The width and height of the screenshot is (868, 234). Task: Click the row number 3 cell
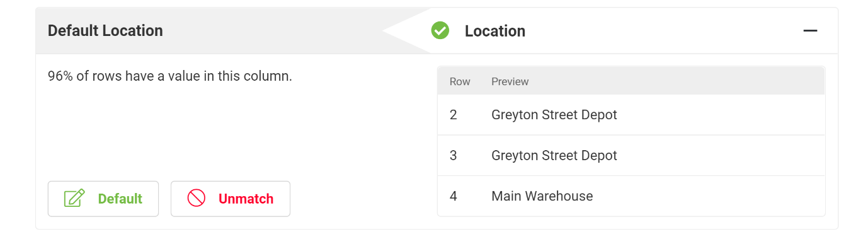(x=454, y=155)
